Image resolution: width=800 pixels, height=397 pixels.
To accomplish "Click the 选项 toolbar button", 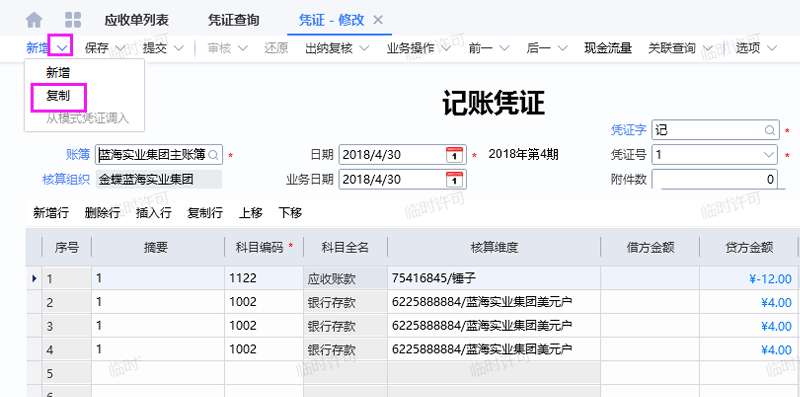I will [x=748, y=48].
